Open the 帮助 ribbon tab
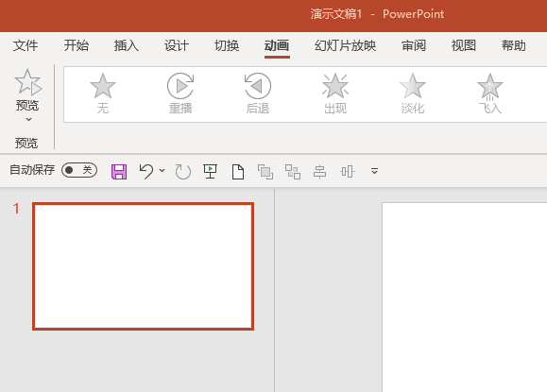Viewport: 547px width, 392px height. click(514, 45)
